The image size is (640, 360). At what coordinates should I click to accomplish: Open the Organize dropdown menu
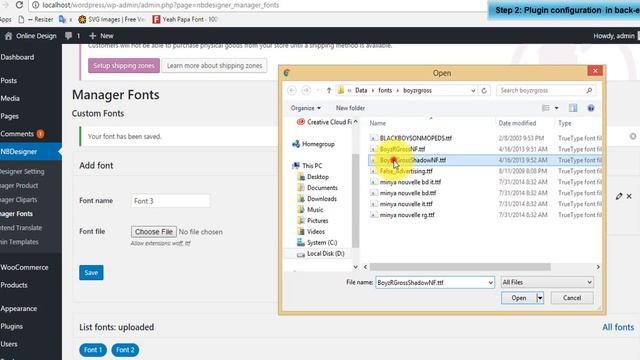305,108
